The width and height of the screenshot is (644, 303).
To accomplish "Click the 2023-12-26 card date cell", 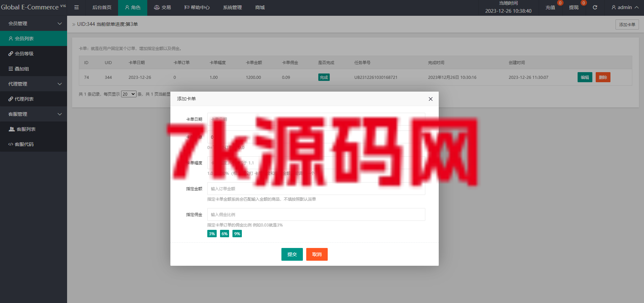I will [140, 77].
